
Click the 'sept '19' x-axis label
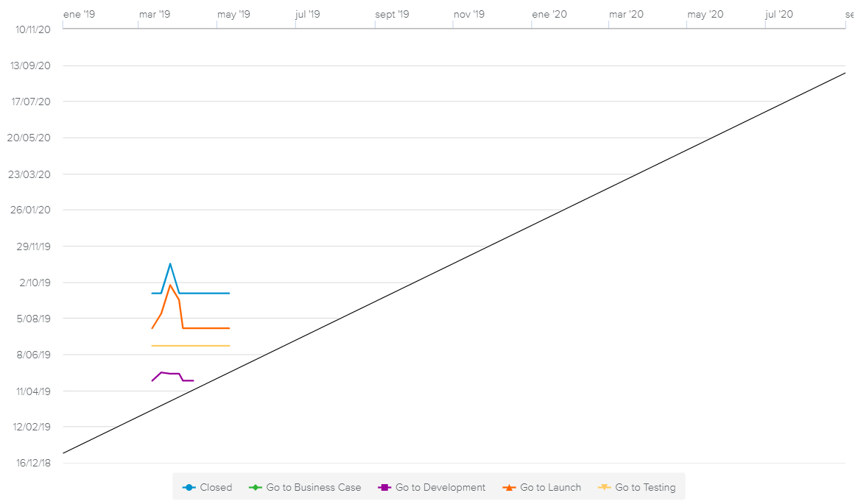(393, 14)
